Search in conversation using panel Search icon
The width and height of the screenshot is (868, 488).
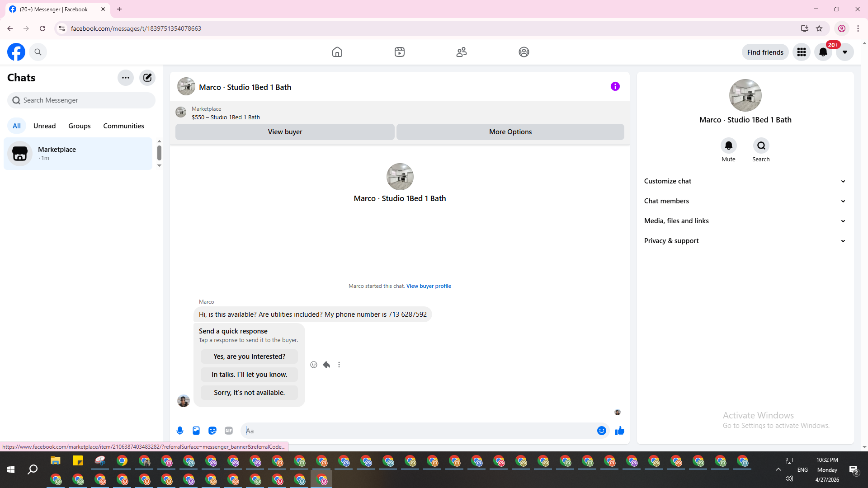tap(761, 145)
